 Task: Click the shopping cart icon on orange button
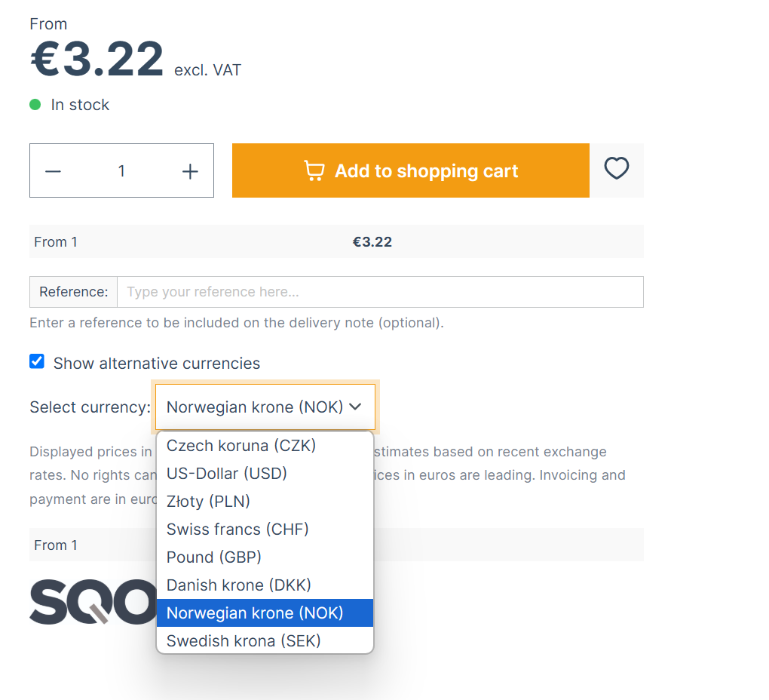click(x=314, y=170)
